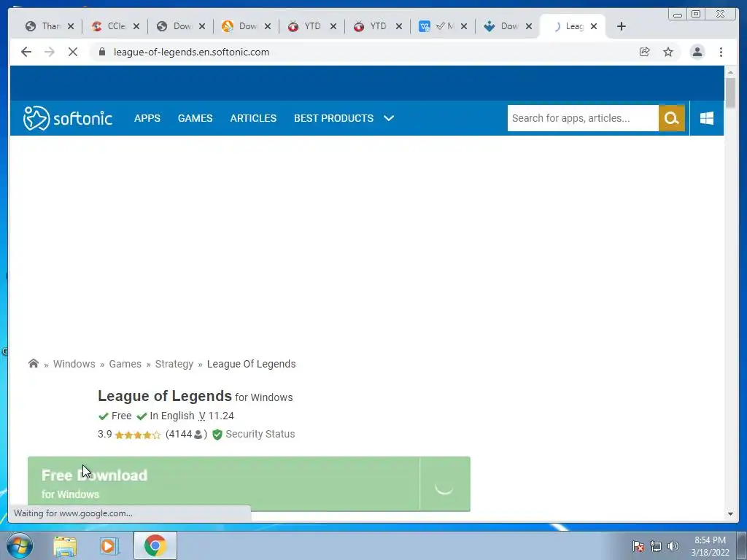Open the Games breadcrumb link
The height and width of the screenshot is (560, 747).
pyautogui.click(x=125, y=364)
